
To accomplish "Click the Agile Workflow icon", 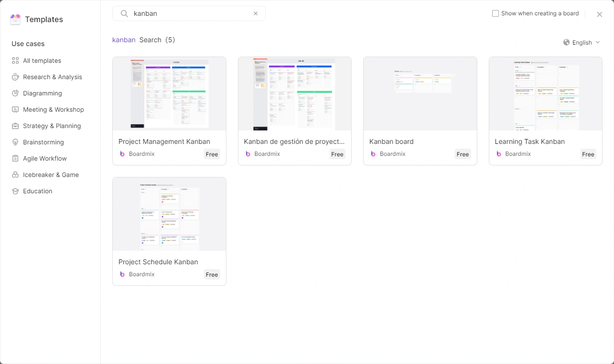I will click(x=15, y=159).
